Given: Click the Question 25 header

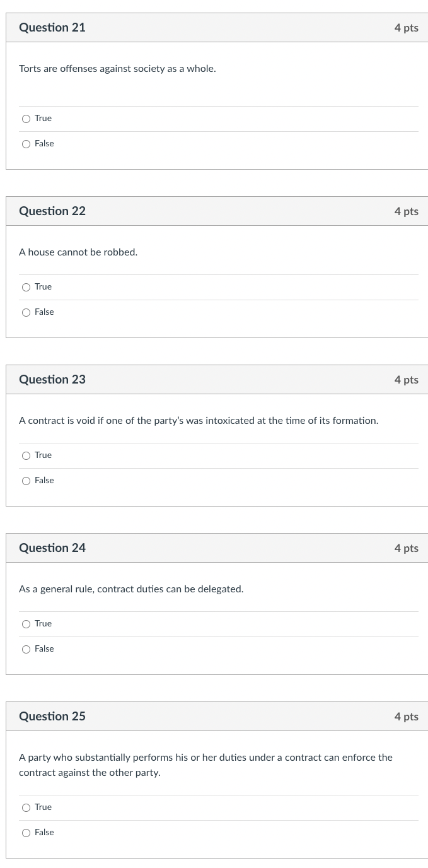Looking at the screenshot, I should (x=52, y=716).
